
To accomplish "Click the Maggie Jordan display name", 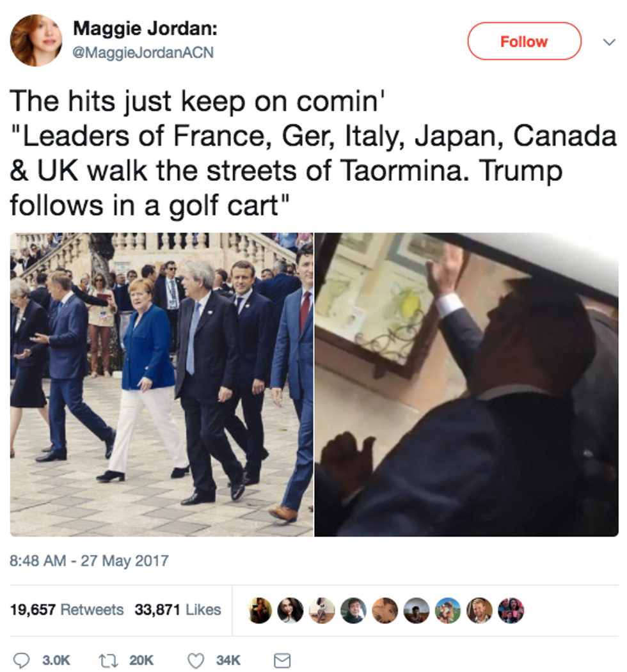I will pos(145,29).
